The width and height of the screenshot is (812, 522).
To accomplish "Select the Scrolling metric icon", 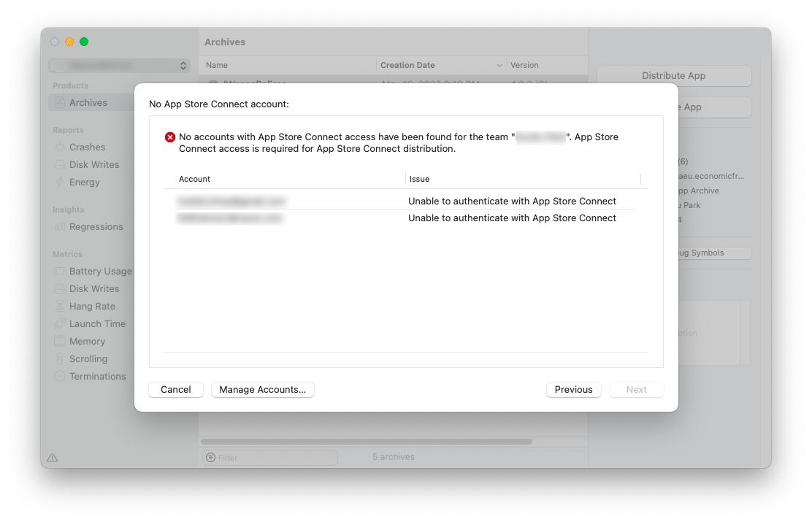I will tap(58, 358).
